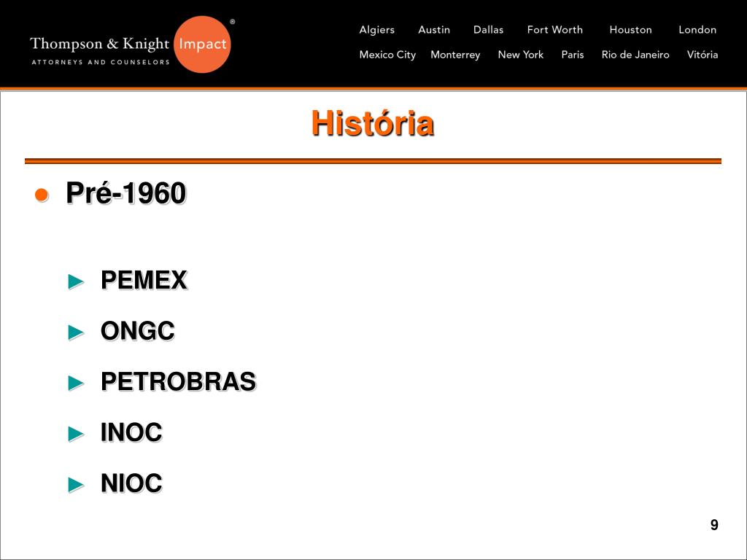This screenshot has height=560, width=747.
Task: Select the Vitória office name
Action: [x=703, y=55]
